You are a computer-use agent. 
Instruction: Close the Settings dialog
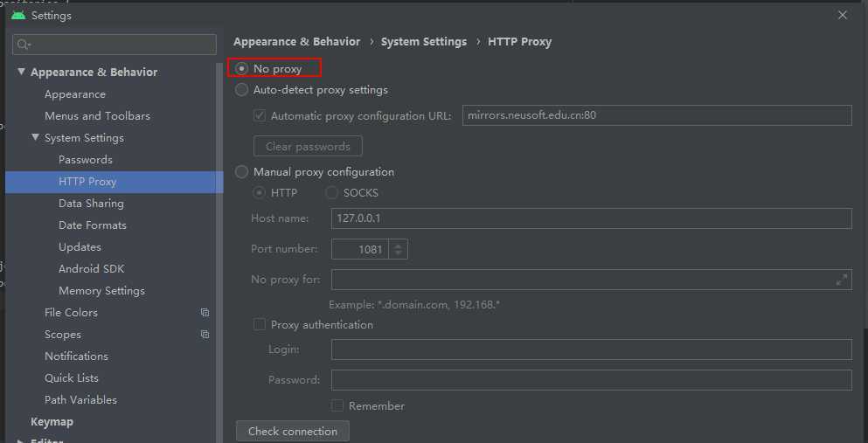(x=843, y=15)
